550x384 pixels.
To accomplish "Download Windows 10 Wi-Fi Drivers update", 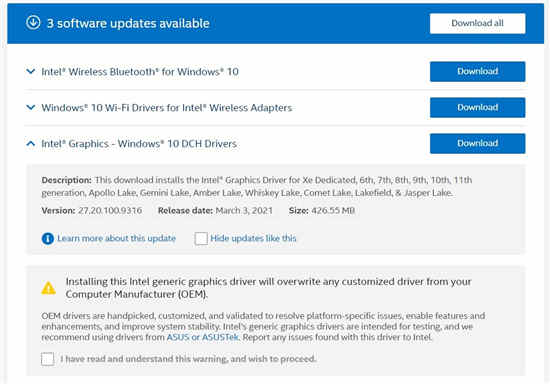I will pyautogui.click(x=477, y=107).
